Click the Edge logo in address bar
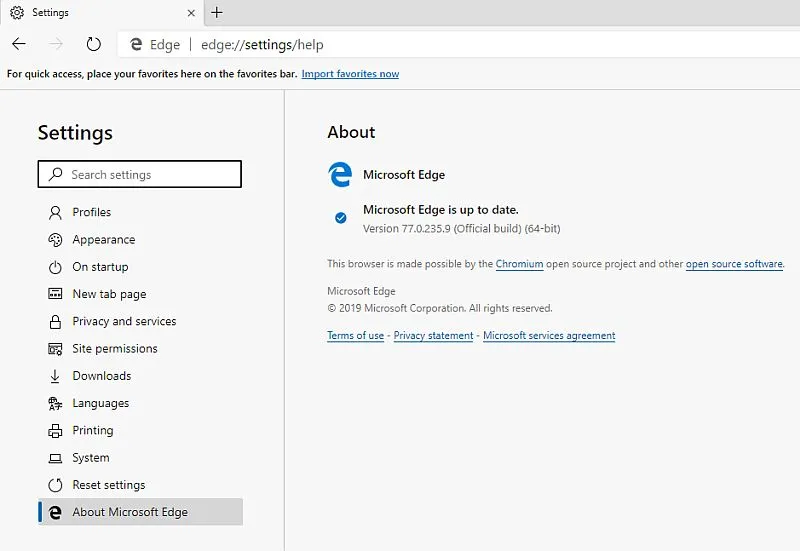 [136, 44]
